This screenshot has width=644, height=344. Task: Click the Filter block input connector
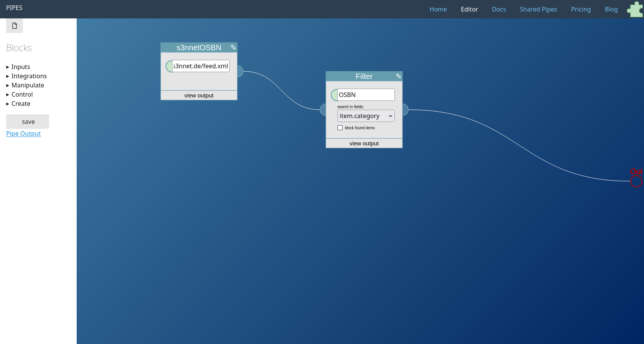(x=323, y=110)
